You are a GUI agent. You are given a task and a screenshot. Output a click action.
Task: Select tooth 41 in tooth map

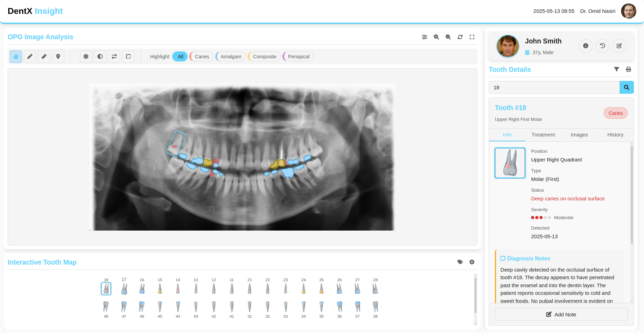click(232, 307)
